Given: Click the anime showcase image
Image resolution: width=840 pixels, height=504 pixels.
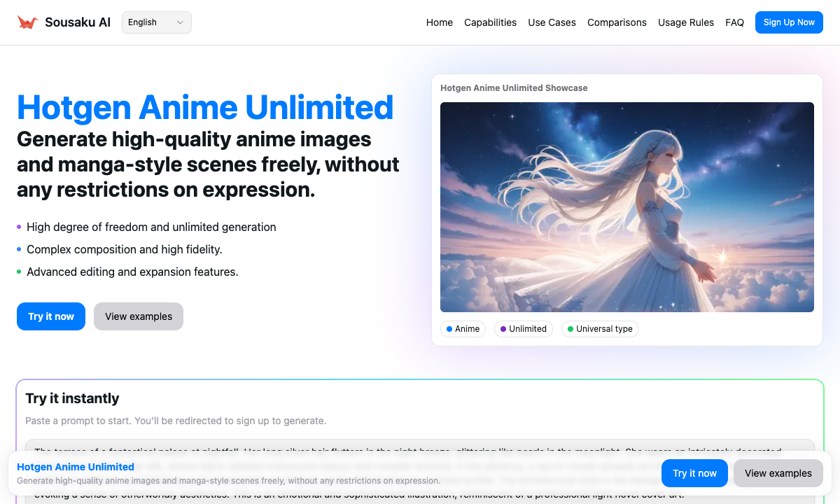Looking at the screenshot, I should (x=626, y=206).
